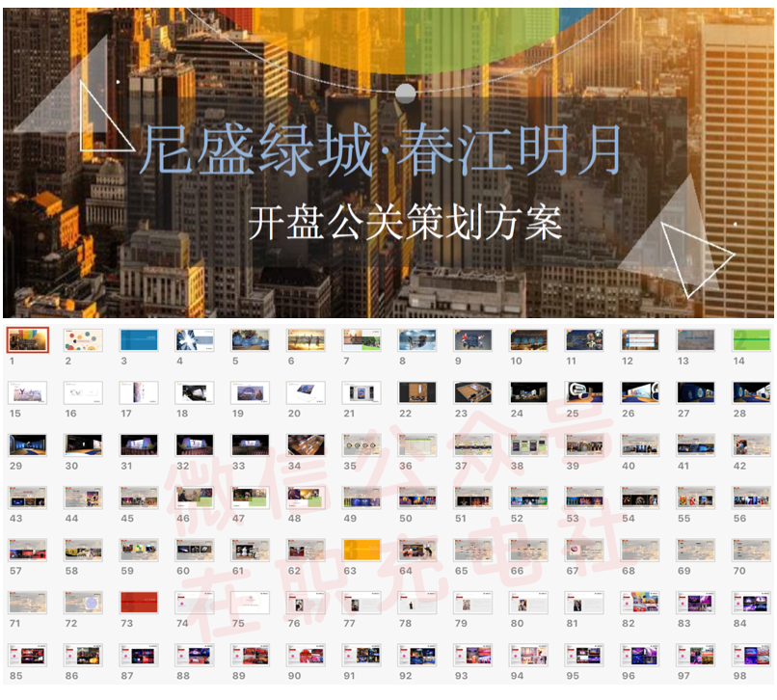777x700 pixels.
Task: Open slide thumbnail 64
Action: [x=417, y=551]
